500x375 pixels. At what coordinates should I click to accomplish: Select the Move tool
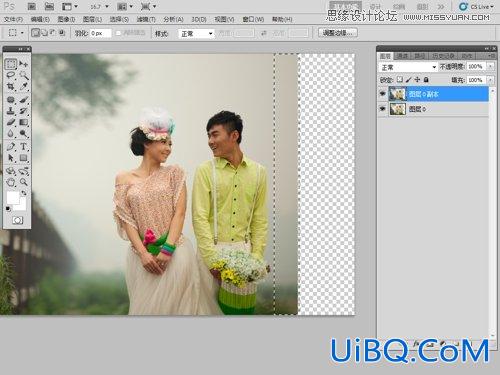pyautogui.click(x=23, y=64)
